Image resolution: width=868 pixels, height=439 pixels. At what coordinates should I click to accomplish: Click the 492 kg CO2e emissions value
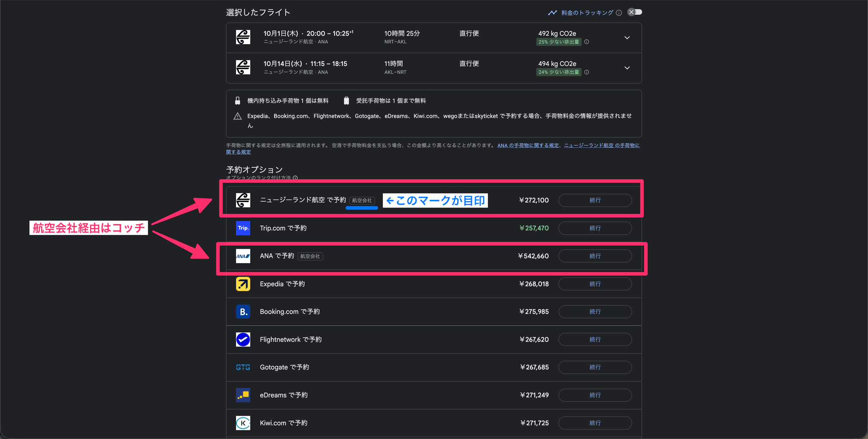(557, 33)
